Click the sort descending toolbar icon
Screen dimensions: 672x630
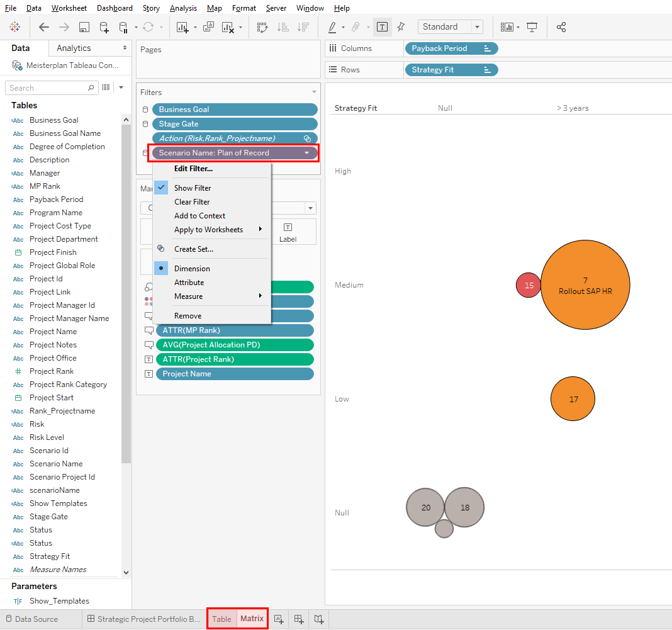point(303,28)
